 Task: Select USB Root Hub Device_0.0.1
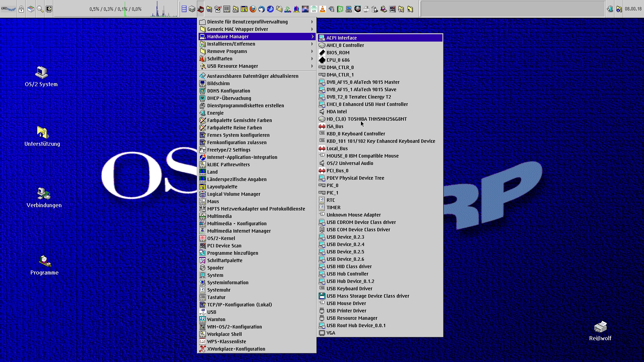(380, 325)
